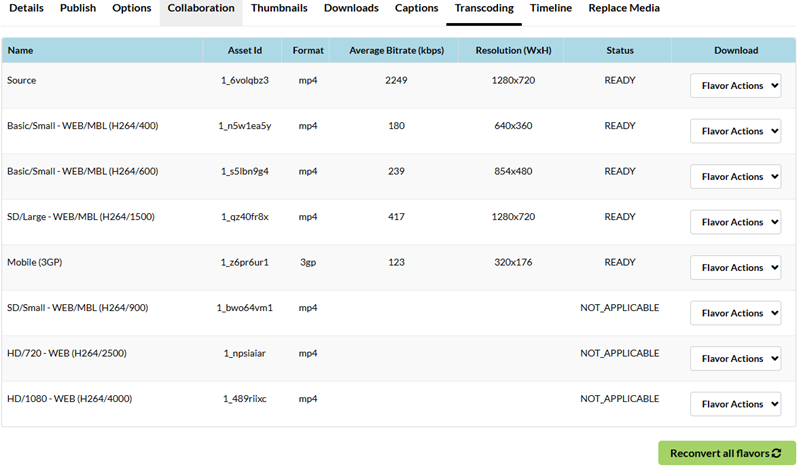The height and width of the screenshot is (476, 801).
Task: Click the 417 bitrate value
Action: point(396,217)
